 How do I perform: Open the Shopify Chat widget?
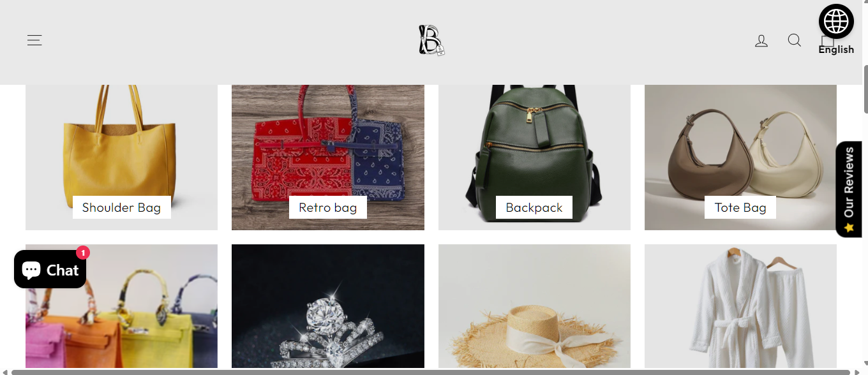[x=50, y=269]
